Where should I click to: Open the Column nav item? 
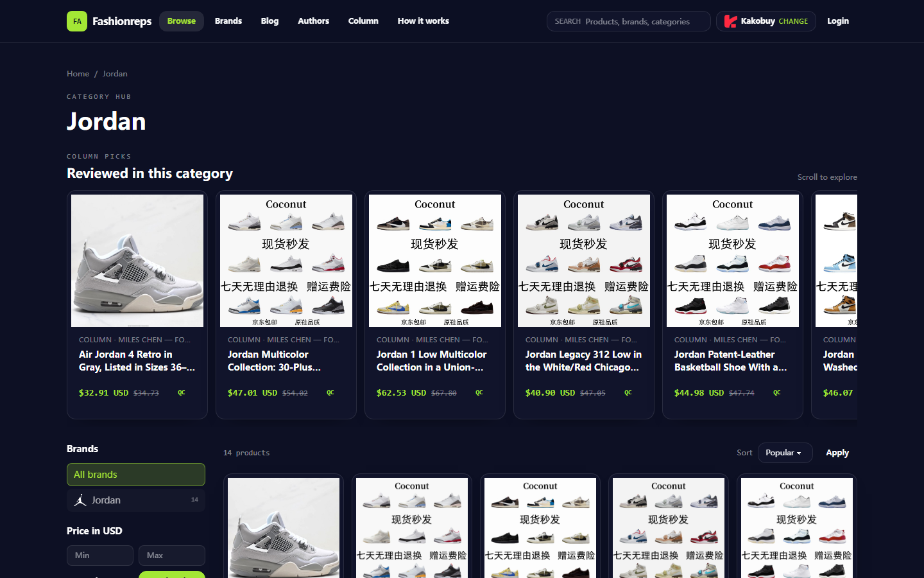click(363, 21)
